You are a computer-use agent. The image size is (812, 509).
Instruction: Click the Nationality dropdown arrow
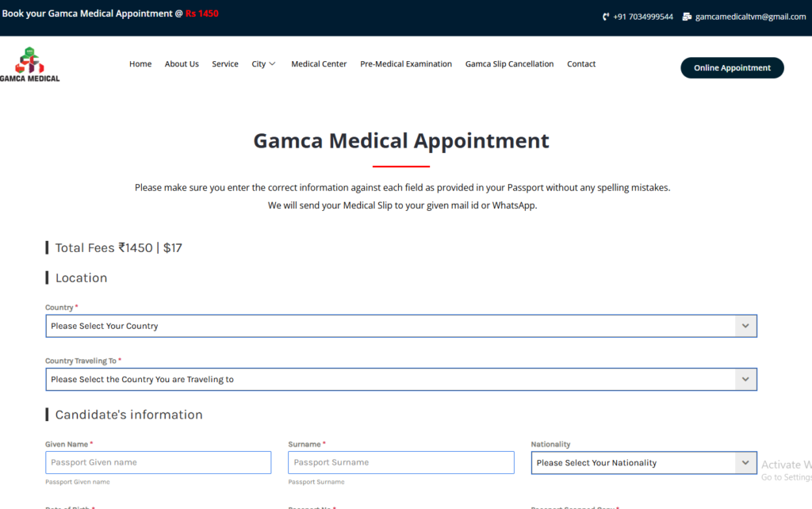click(x=745, y=462)
